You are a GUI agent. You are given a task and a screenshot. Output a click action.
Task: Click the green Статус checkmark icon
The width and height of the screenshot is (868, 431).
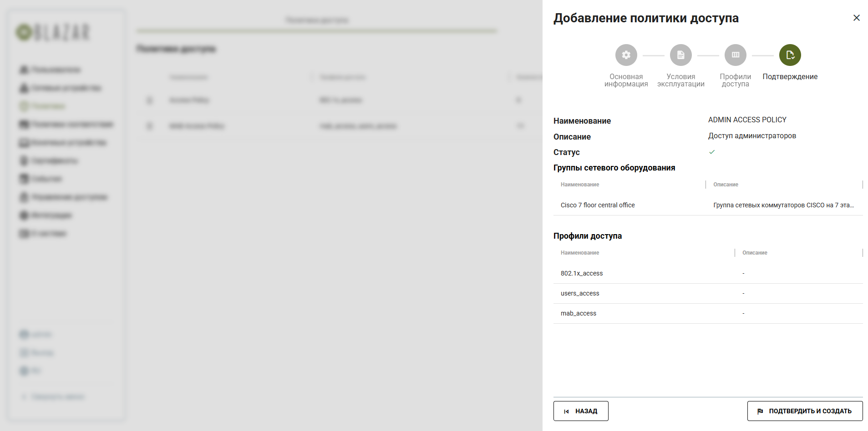pos(712,152)
